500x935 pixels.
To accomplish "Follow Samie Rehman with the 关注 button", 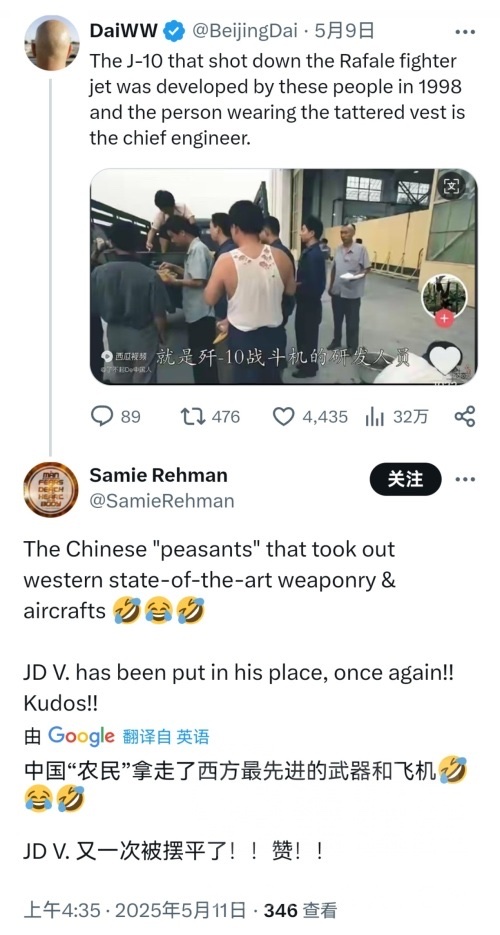I will [x=405, y=479].
